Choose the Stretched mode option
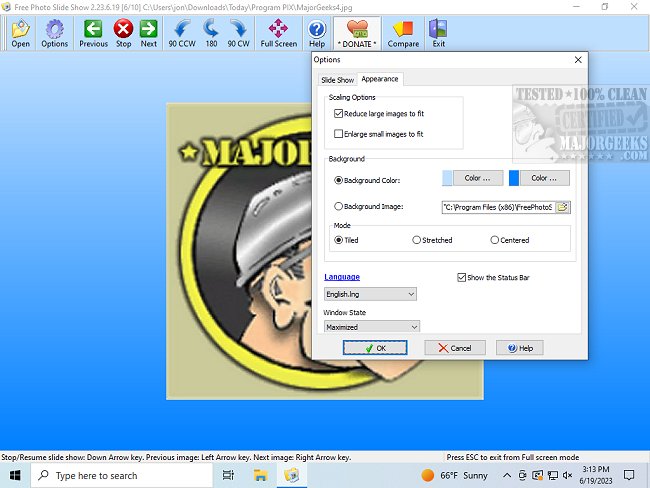650x488 pixels. [417, 240]
